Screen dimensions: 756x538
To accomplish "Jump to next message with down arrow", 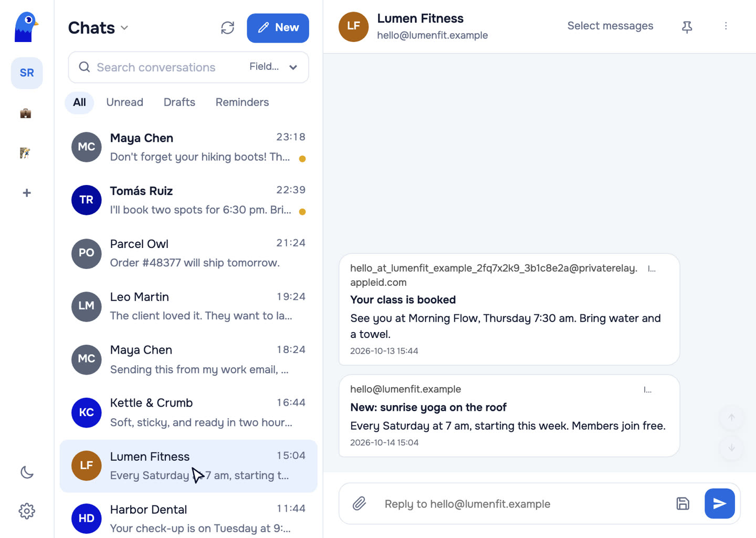I will pos(731,448).
